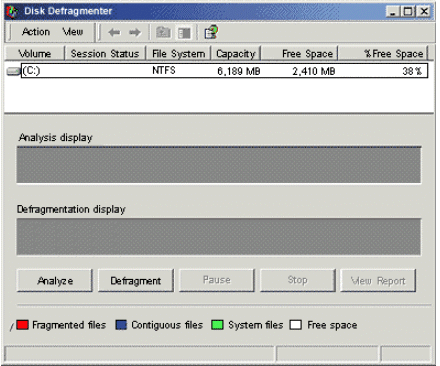
Task: Click the Session Status column header
Action: click(x=105, y=53)
